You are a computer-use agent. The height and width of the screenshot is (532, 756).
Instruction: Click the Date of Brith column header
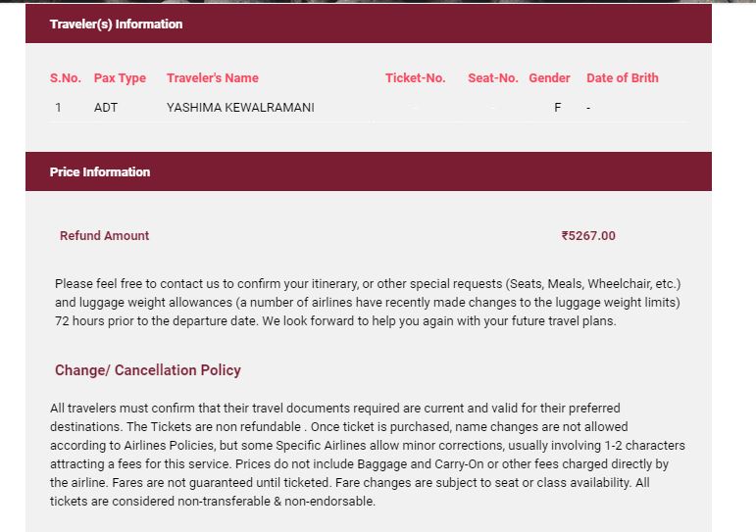tap(623, 78)
